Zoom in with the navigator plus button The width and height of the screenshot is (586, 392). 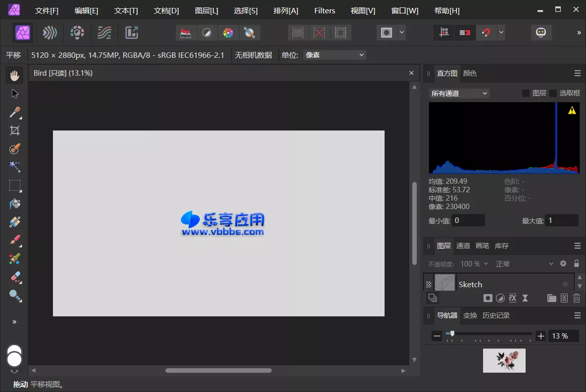pos(540,336)
